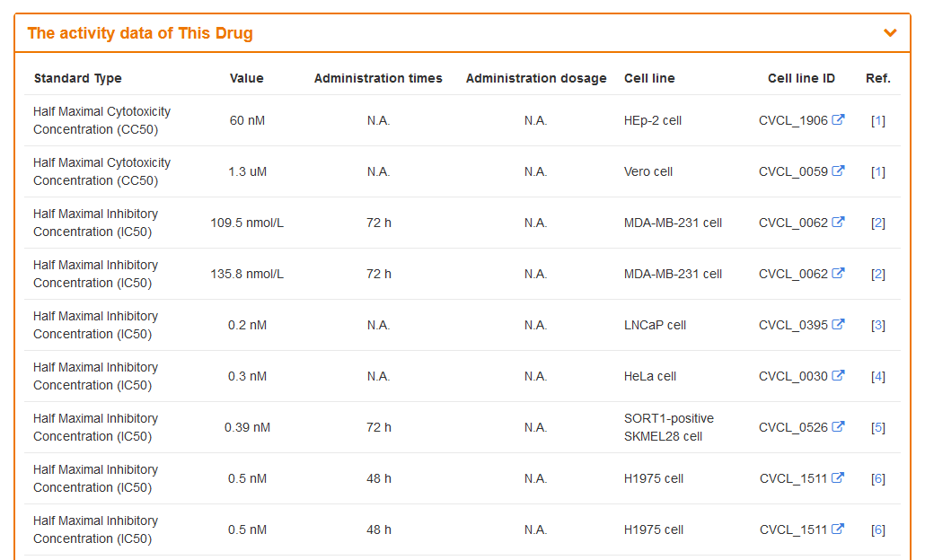Select the Cell line ID column header
Viewport: 925px width, 560px height.
[x=801, y=78]
